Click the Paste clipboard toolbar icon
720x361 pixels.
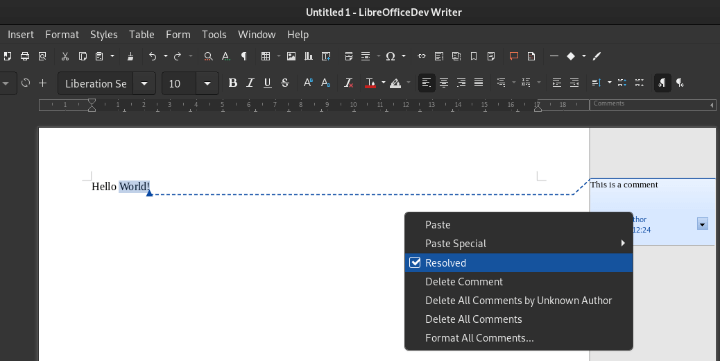(x=99, y=56)
